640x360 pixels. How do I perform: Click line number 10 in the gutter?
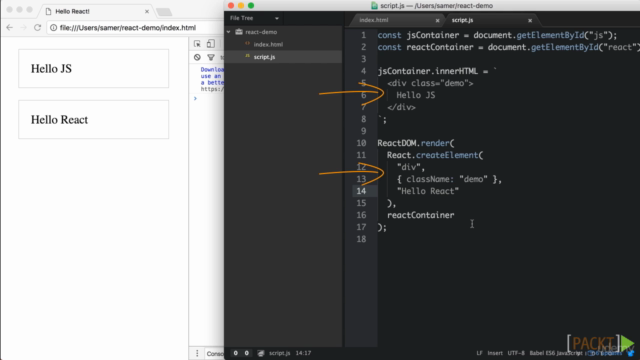(361, 143)
